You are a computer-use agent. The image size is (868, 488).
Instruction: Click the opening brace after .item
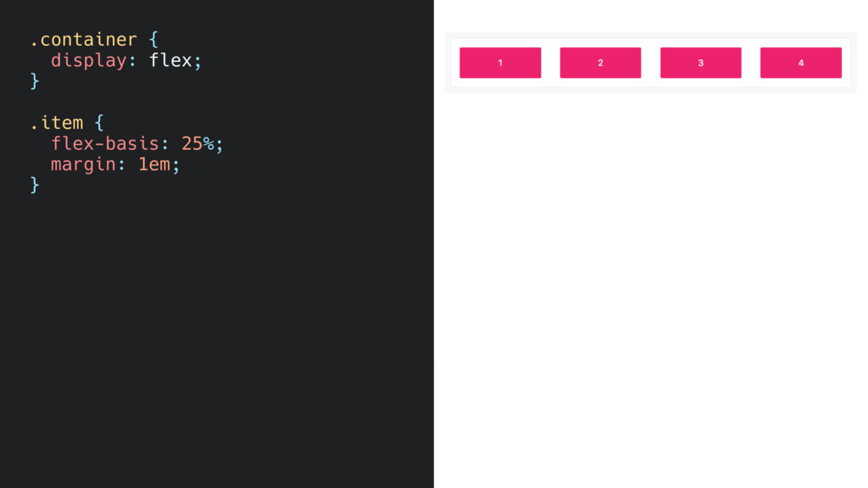[99, 122]
